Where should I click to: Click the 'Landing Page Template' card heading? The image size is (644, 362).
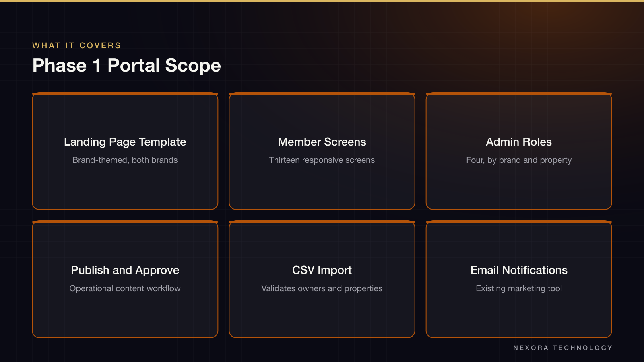click(125, 142)
